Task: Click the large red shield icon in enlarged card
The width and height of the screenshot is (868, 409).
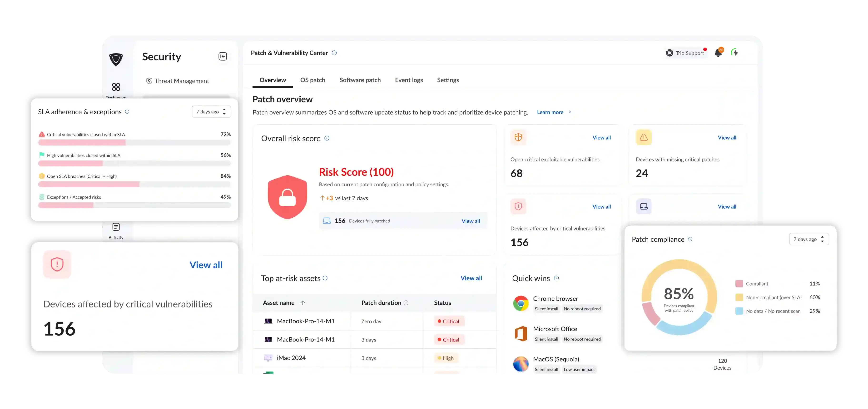Action: pyautogui.click(x=57, y=264)
